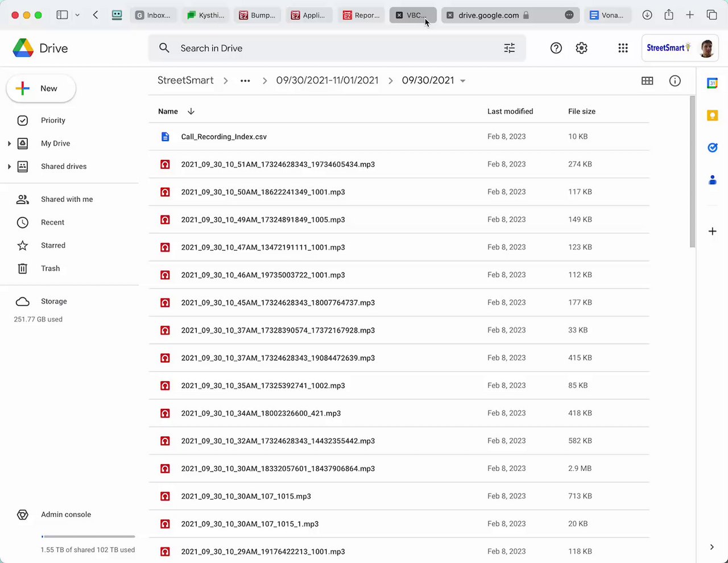Click the New button

(x=41, y=89)
